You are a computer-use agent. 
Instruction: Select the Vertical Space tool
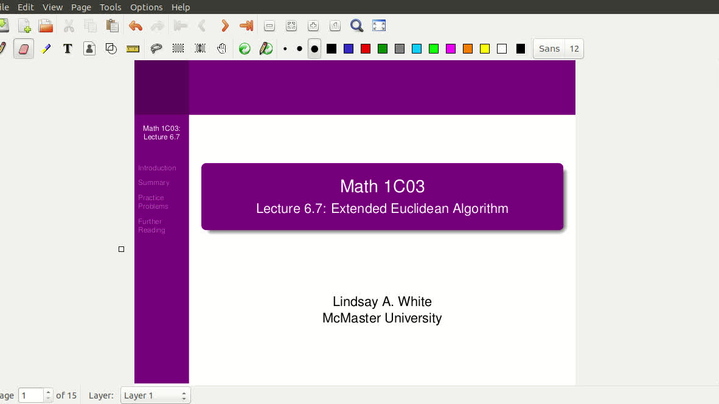coord(200,49)
